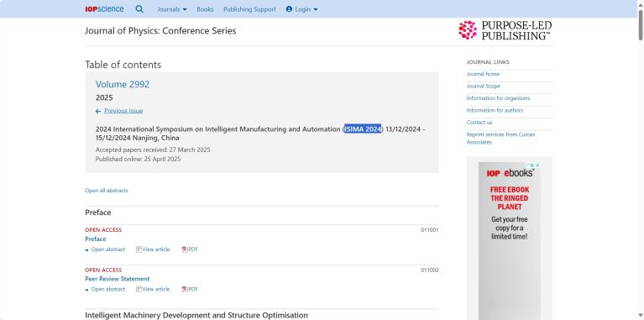Click the Preface View article icon

click(139, 249)
